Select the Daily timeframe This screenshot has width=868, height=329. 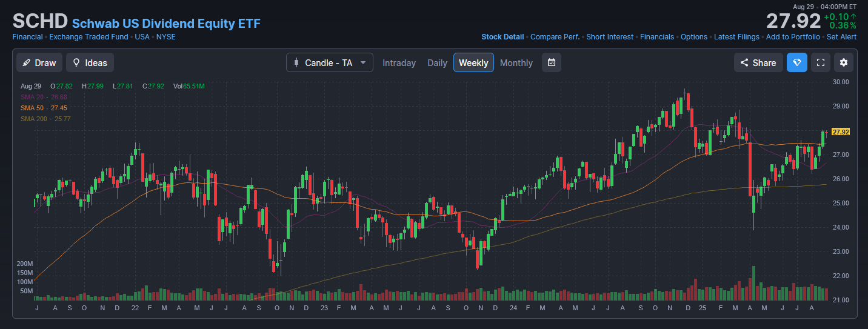coord(437,63)
